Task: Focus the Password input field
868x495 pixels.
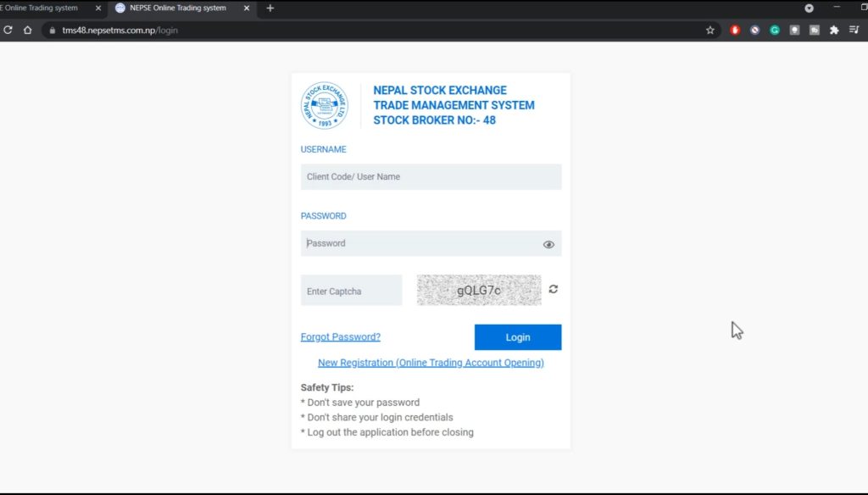Action: (x=431, y=243)
